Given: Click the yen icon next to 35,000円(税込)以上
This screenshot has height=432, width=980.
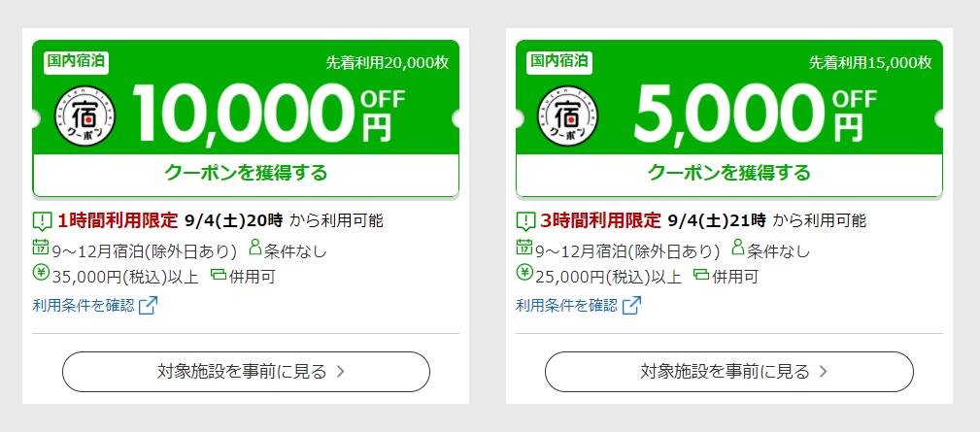Looking at the screenshot, I should [x=41, y=273].
